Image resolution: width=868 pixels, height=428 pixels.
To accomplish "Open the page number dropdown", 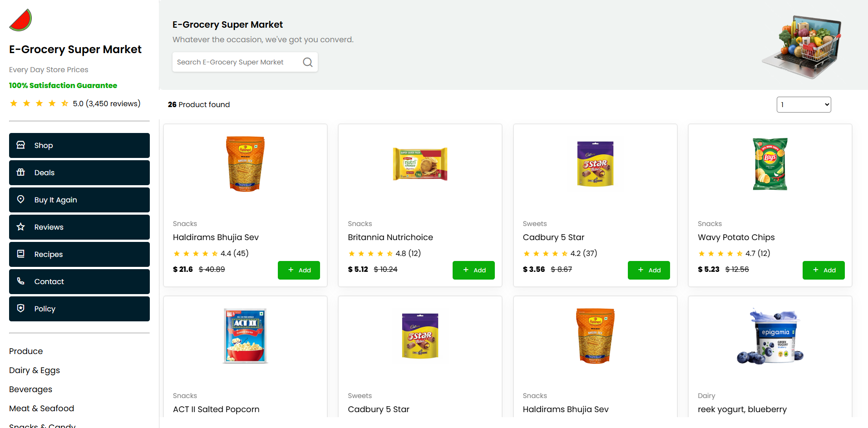I will [x=804, y=104].
